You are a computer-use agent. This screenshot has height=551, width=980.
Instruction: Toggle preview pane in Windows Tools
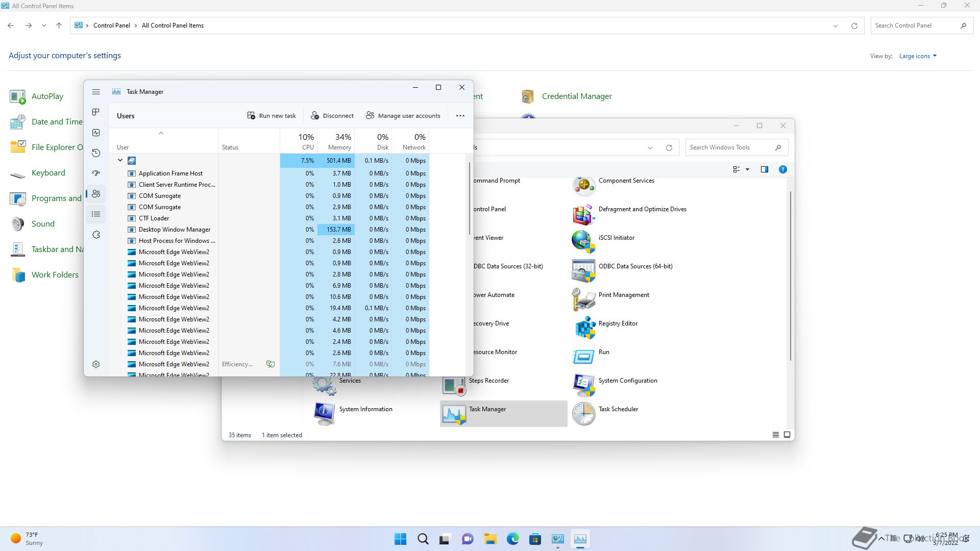[x=765, y=169]
